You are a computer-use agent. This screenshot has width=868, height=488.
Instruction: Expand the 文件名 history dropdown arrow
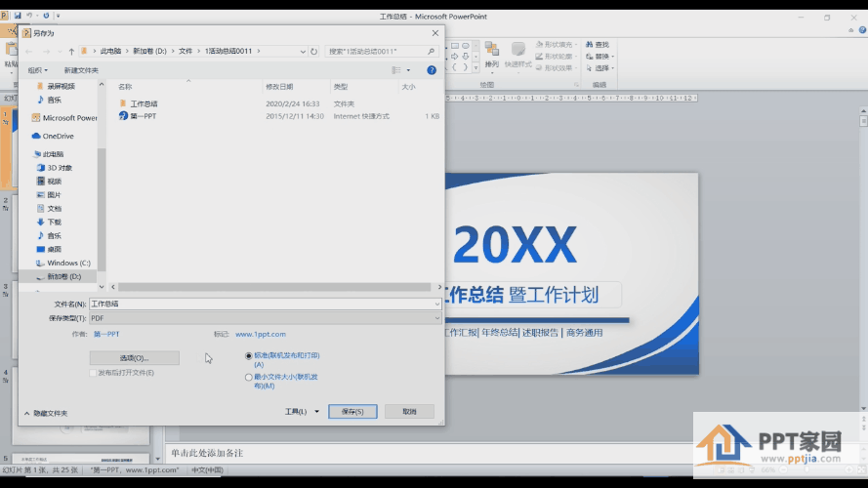point(436,304)
